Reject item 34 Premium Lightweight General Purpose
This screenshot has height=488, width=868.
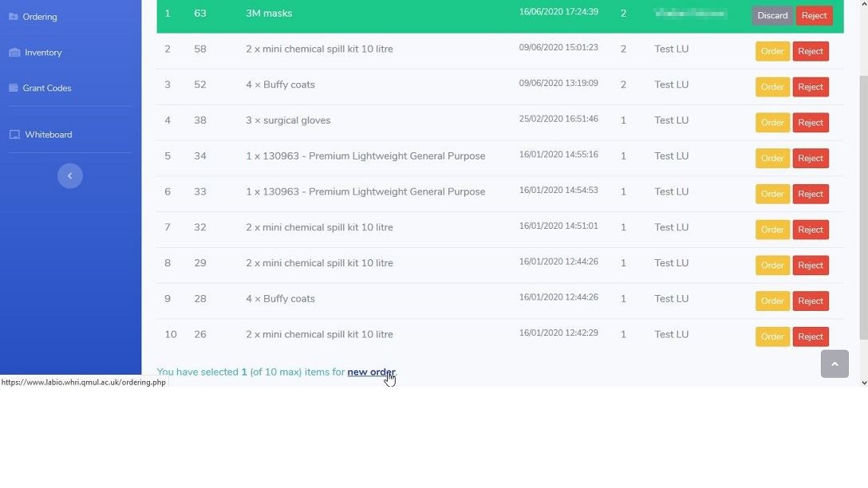click(x=811, y=158)
